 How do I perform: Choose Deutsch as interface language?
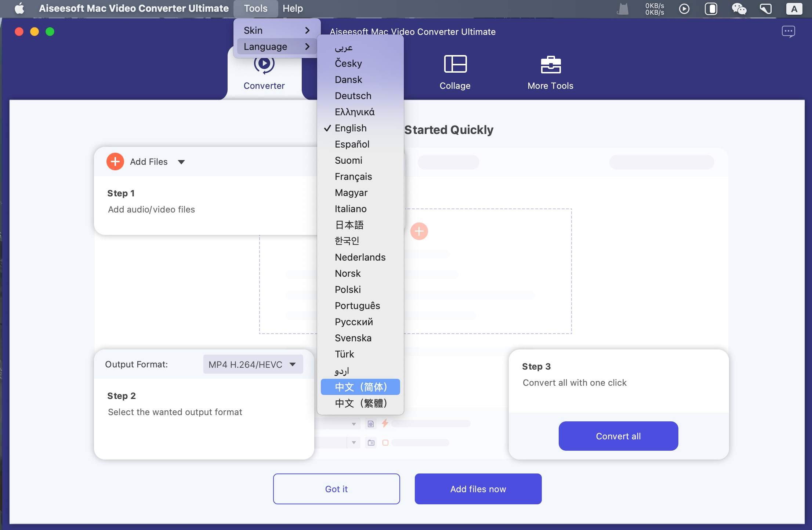click(353, 96)
